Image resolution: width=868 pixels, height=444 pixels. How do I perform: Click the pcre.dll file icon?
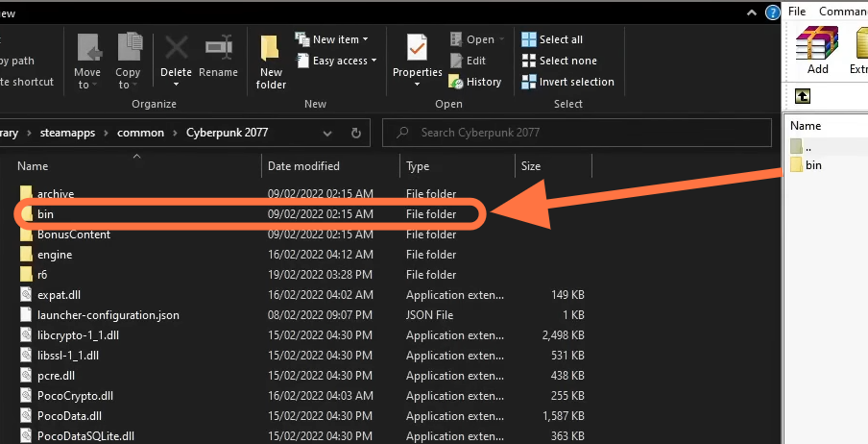pyautogui.click(x=26, y=375)
